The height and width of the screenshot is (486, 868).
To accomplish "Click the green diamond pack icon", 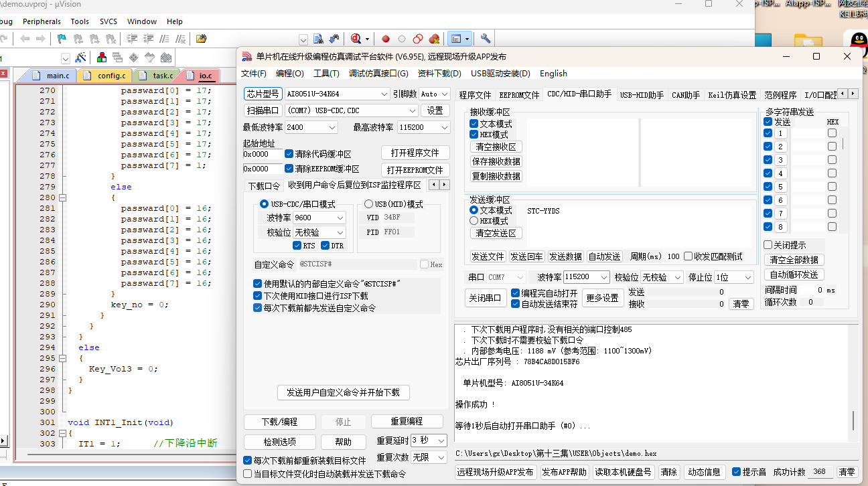I will pos(133,58).
